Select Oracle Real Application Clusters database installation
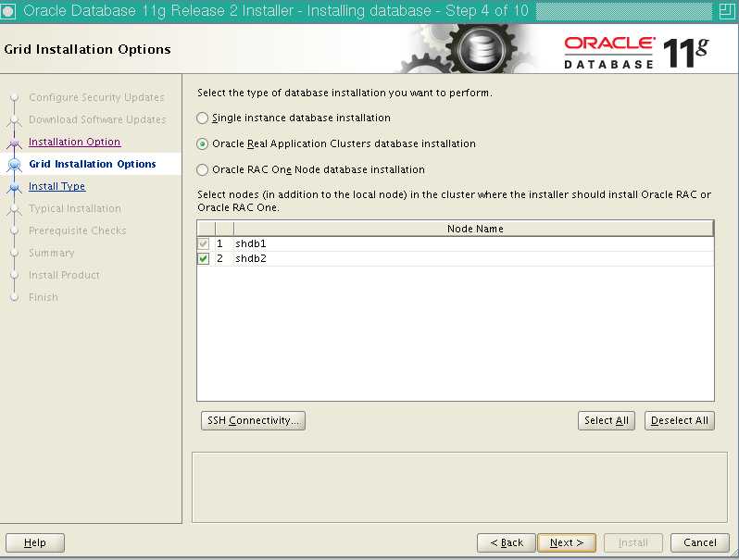Viewport: 739px width, 560px height. tap(202, 143)
